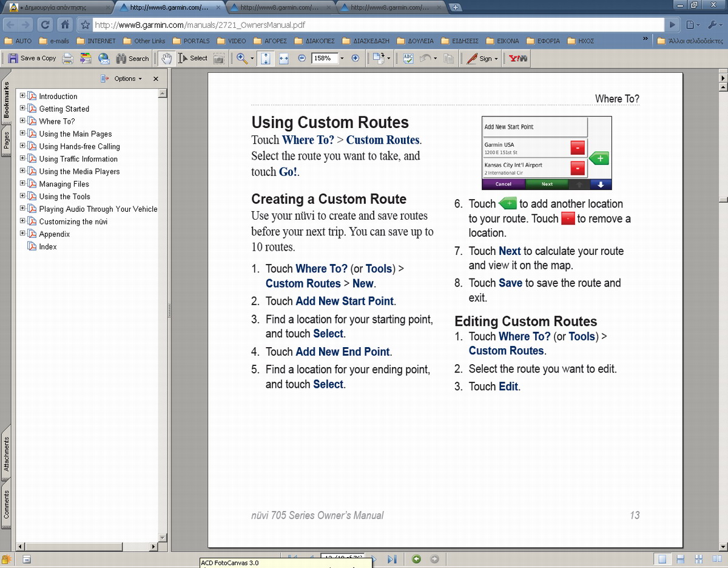Open the Comments side tab
Image resolution: width=728 pixels, height=568 pixels.
[6, 504]
